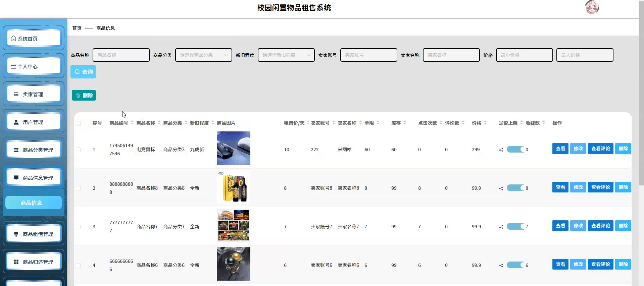The height and width of the screenshot is (286, 644).
Task: Click the 首页 breadcrumb link
Action: click(x=77, y=28)
